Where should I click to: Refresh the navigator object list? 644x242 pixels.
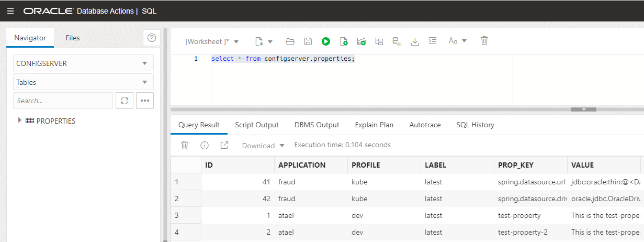[x=125, y=101]
